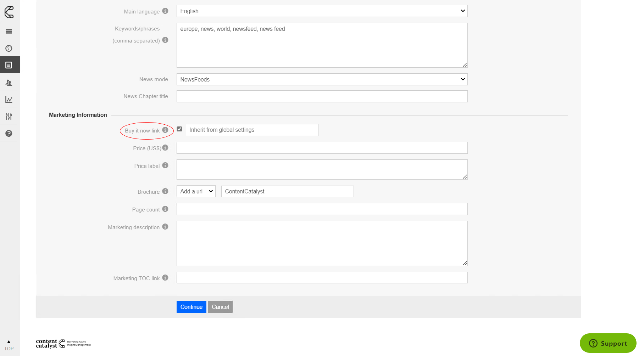Open the analytics chart icon in sidebar
Viewport: 644px width, 356px height.
point(9,100)
